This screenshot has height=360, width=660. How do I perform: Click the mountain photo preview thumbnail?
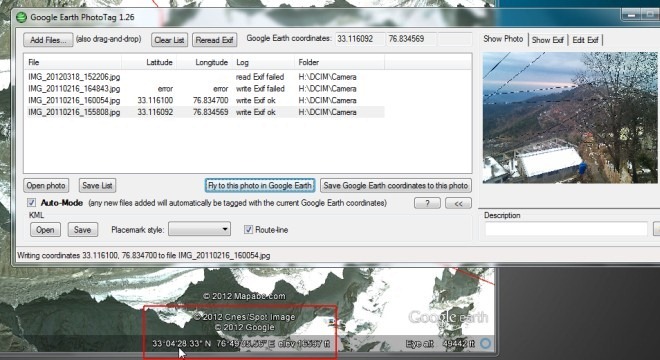point(570,117)
